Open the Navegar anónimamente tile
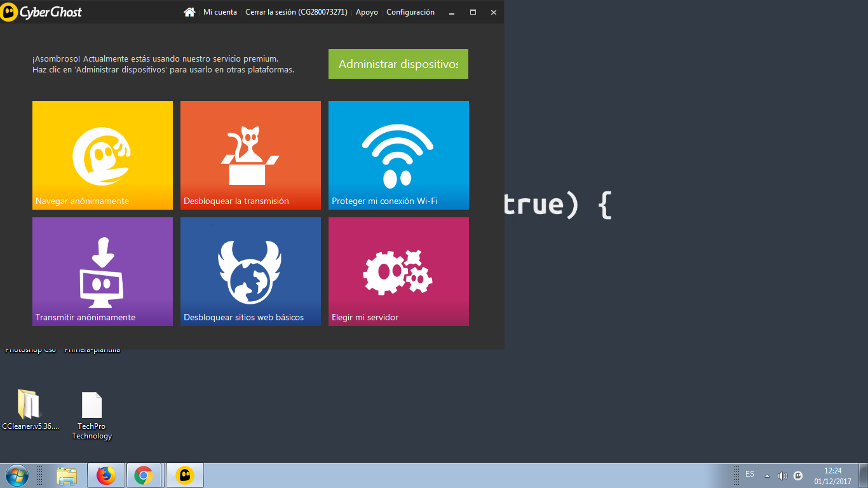The image size is (868, 488). pos(102,155)
